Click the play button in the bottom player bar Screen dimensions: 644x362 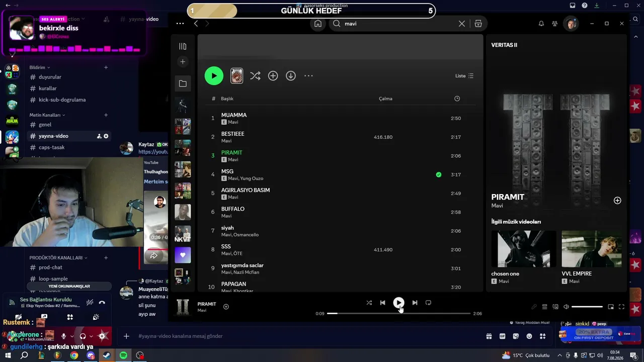click(x=398, y=303)
